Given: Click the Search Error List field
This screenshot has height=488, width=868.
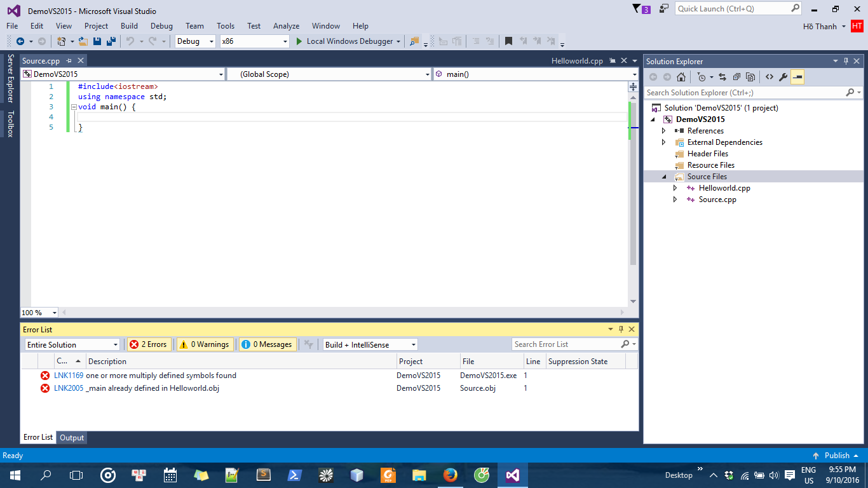Looking at the screenshot, I should (x=566, y=344).
